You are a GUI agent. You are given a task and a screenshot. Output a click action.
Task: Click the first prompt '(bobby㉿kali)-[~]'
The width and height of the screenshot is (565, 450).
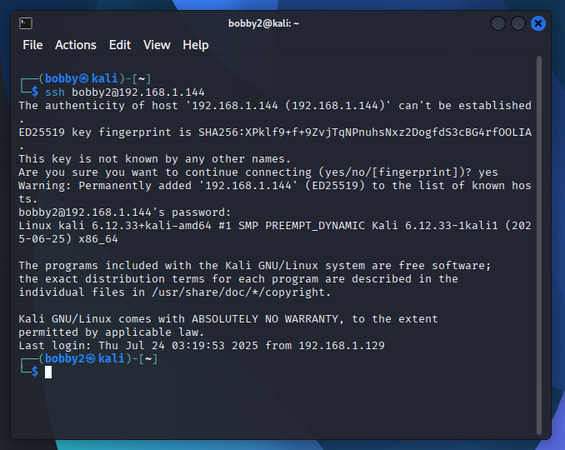(x=94, y=78)
